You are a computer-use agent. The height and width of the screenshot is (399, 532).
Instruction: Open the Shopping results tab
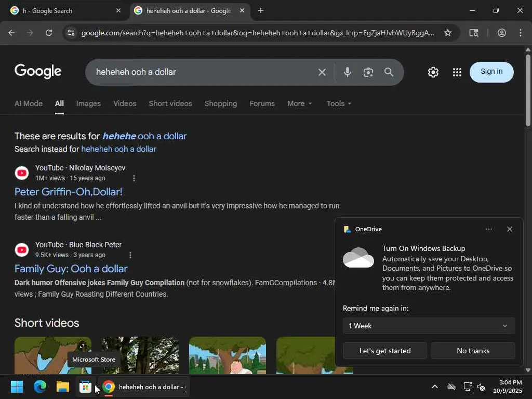click(x=220, y=103)
